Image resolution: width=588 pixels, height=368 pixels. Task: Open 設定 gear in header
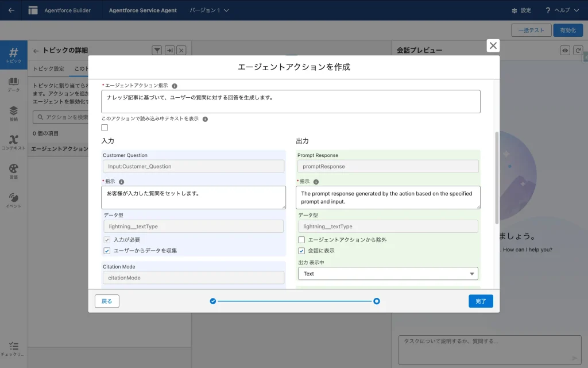point(521,10)
